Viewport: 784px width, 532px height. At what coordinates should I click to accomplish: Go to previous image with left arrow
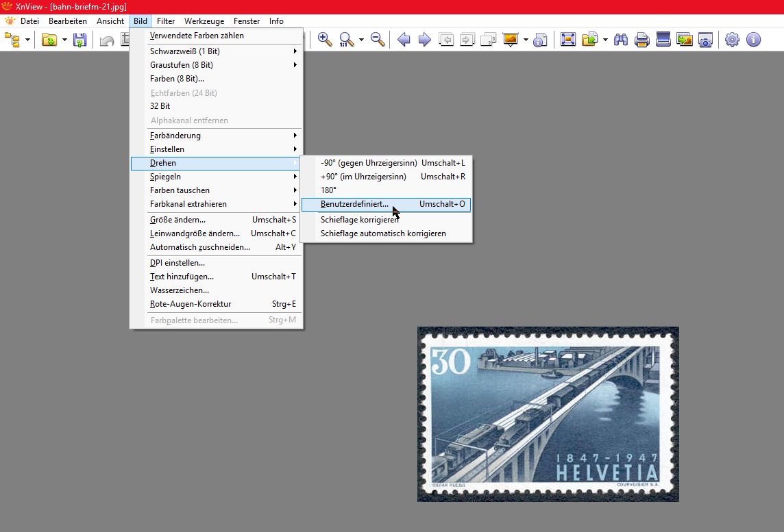(x=404, y=40)
